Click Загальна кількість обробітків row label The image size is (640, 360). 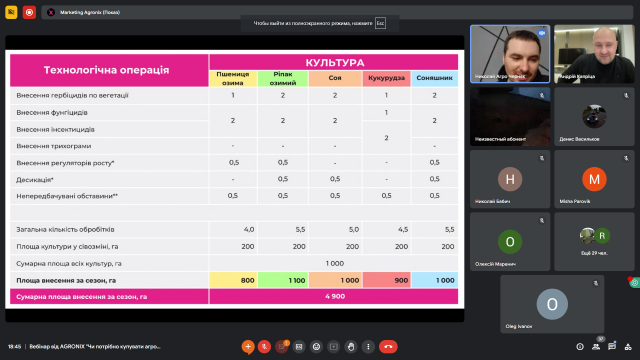[65, 229]
